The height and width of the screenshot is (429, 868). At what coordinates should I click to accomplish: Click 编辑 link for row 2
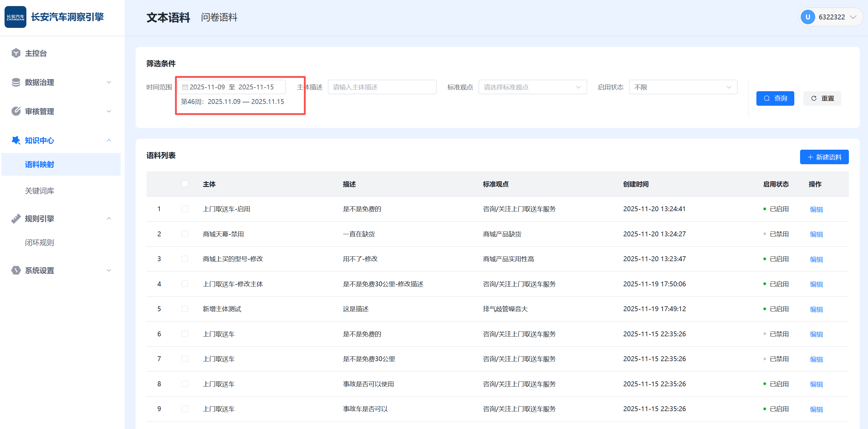[816, 234]
